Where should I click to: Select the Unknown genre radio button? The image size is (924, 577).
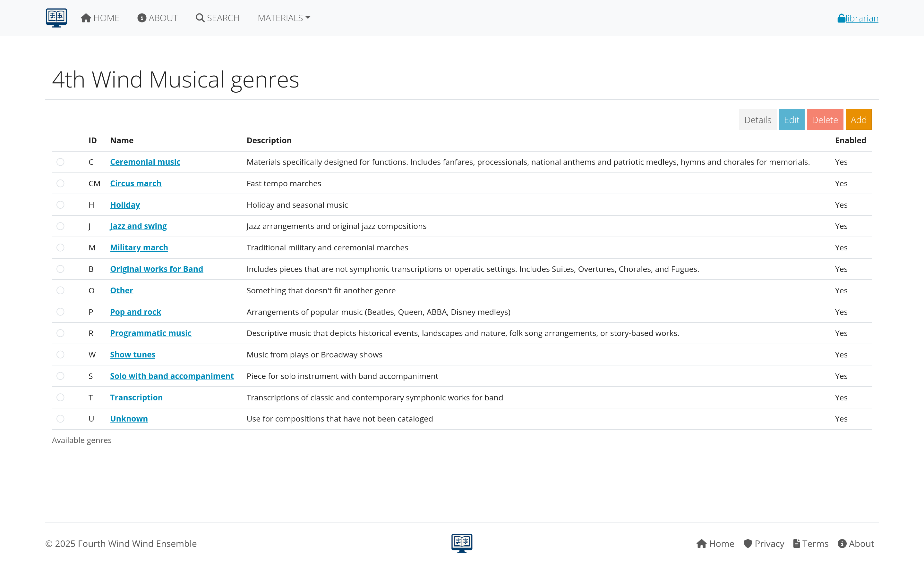coord(60,419)
